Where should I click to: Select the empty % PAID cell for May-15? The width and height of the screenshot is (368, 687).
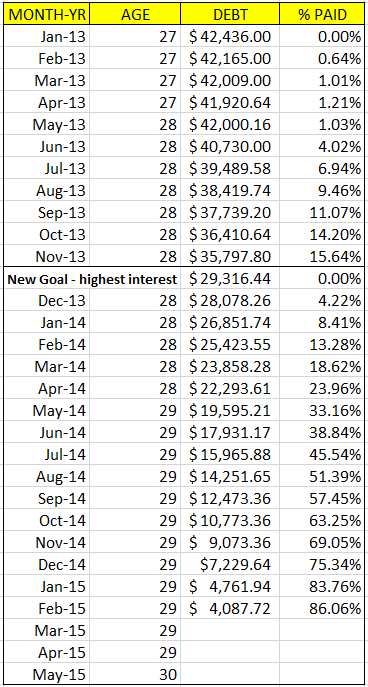[x=322, y=675]
